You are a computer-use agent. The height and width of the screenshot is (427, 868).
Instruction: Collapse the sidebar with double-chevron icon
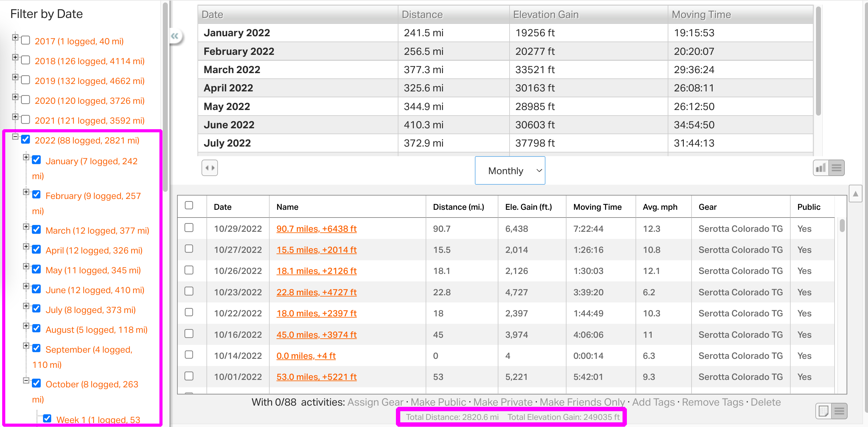[175, 36]
